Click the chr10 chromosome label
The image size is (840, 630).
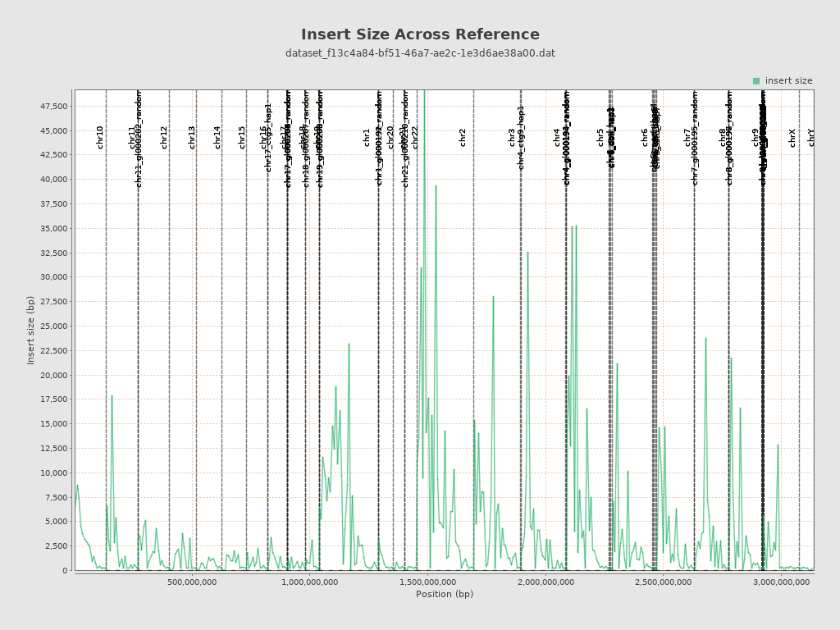click(100, 137)
